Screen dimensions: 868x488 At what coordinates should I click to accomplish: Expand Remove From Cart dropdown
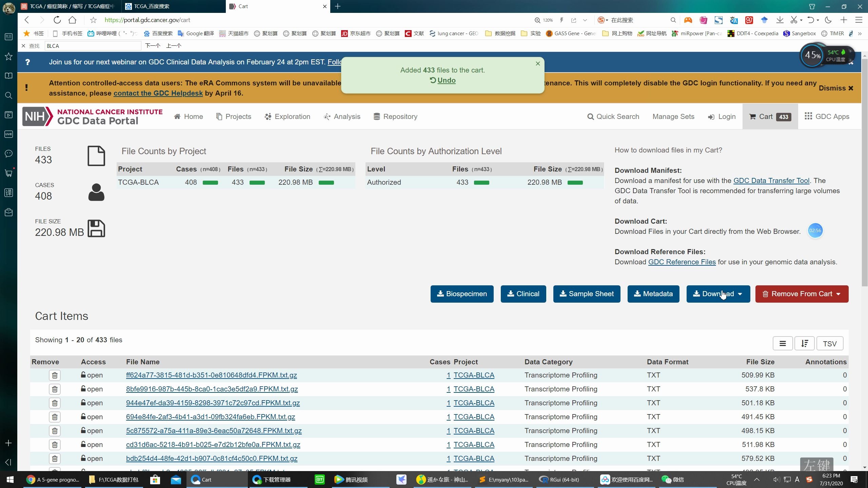(802, 294)
